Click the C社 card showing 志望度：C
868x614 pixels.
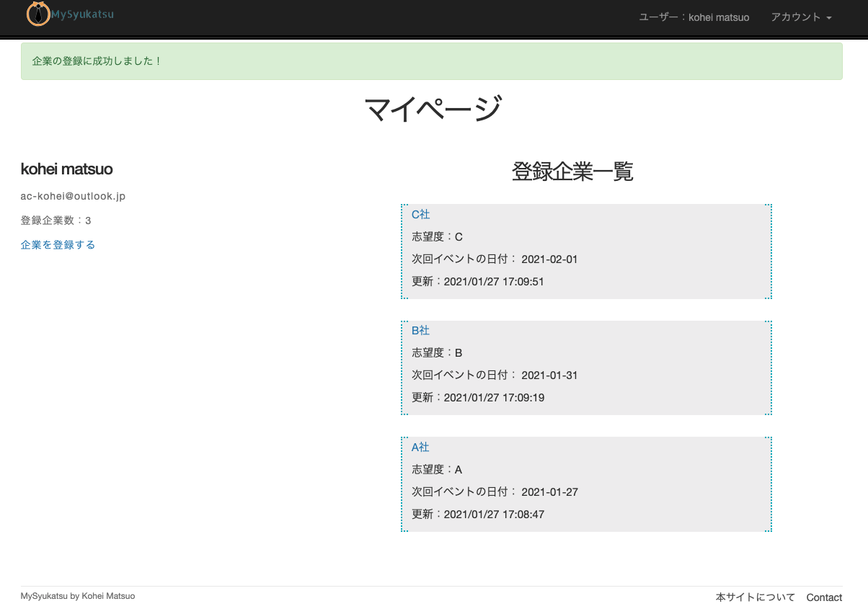[x=586, y=251]
